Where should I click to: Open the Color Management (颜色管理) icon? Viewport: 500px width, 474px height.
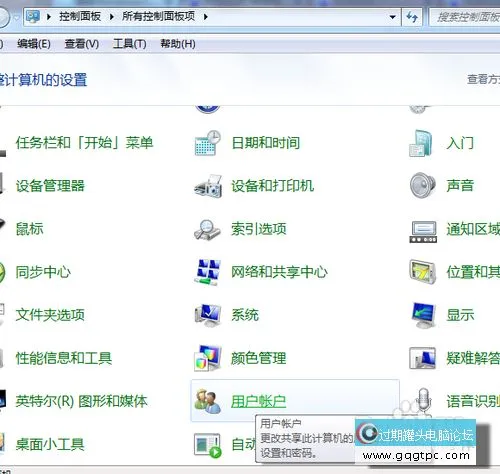point(208,358)
